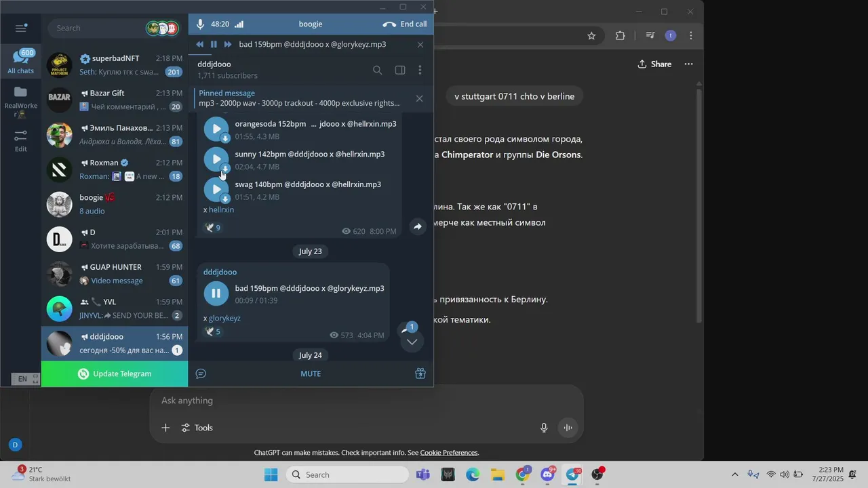The height and width of the screenshot is (488, 868).
Task: Mute the dddjdooo channel
Action: 311,373
